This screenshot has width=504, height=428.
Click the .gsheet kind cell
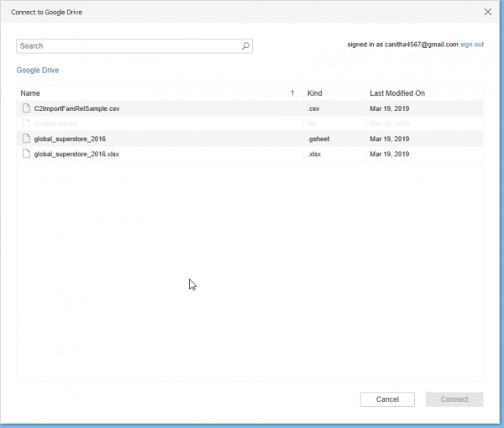coord(318,139)
